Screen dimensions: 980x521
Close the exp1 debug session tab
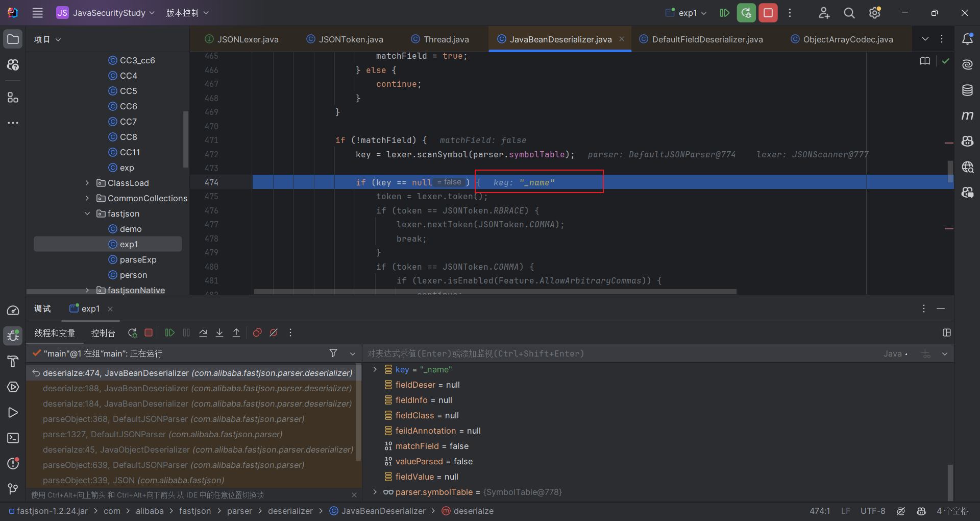[x=110, y=309]
